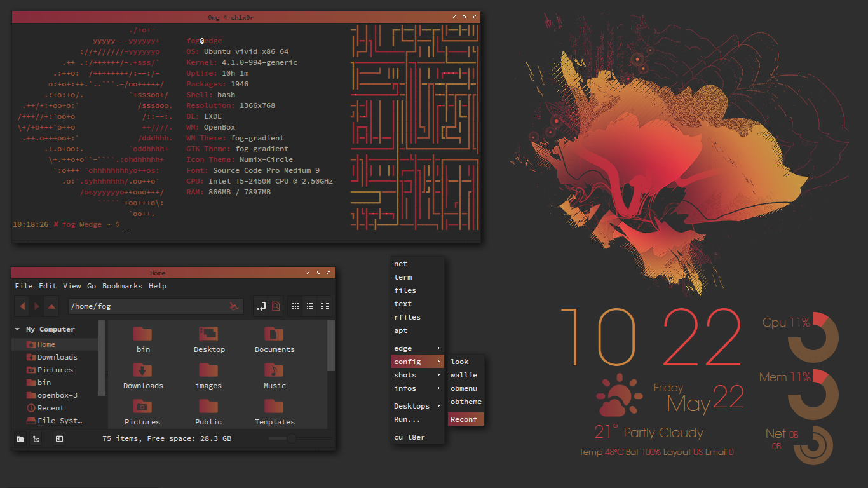Choose cu l8er from the desktop menu

coord(417,437)
